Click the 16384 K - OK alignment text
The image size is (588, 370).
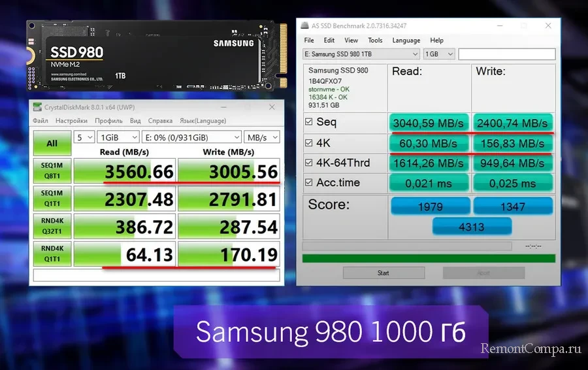click(328, 97)
